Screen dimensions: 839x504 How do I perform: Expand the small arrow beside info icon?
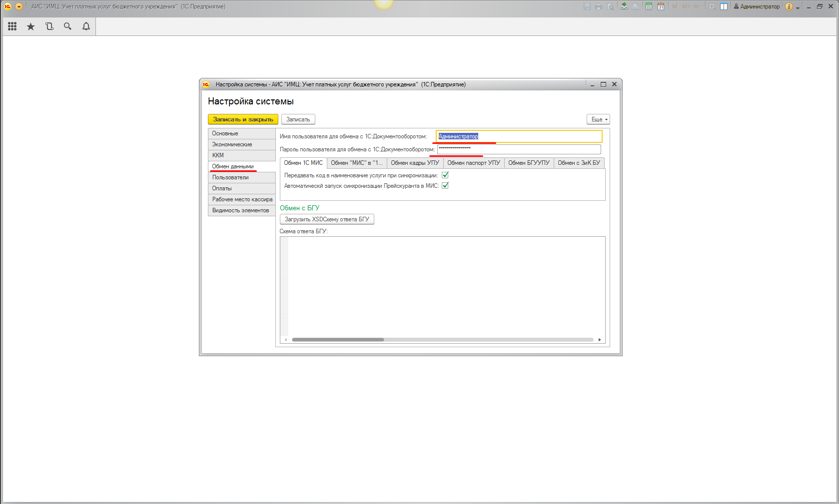pyautogui.click(x=798, y=7)
